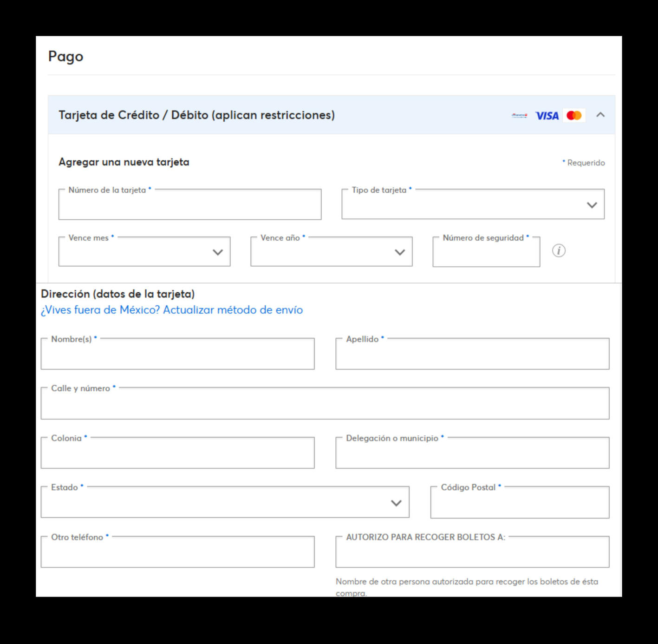This screenshot has width=658, height=644.
Task: Follow the ¿Vives fuera de México? link
Action: [172, 310]
